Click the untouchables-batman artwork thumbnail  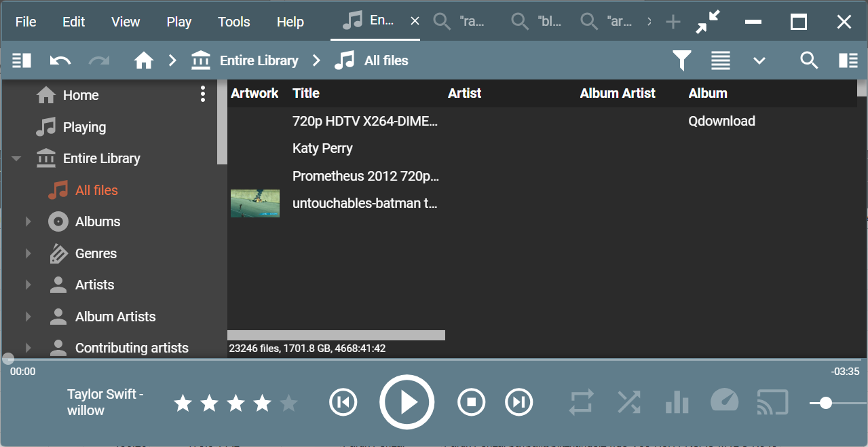255,203
